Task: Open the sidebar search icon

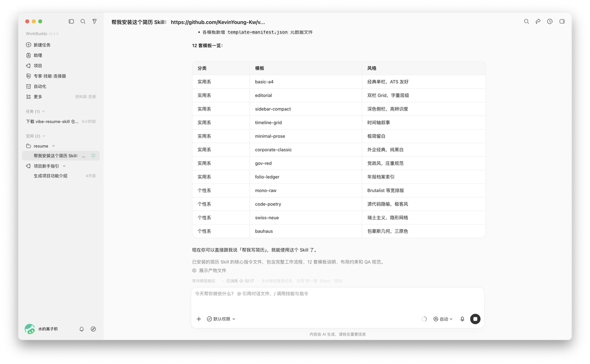Action: pyautogui.click(x=83, y=21)
